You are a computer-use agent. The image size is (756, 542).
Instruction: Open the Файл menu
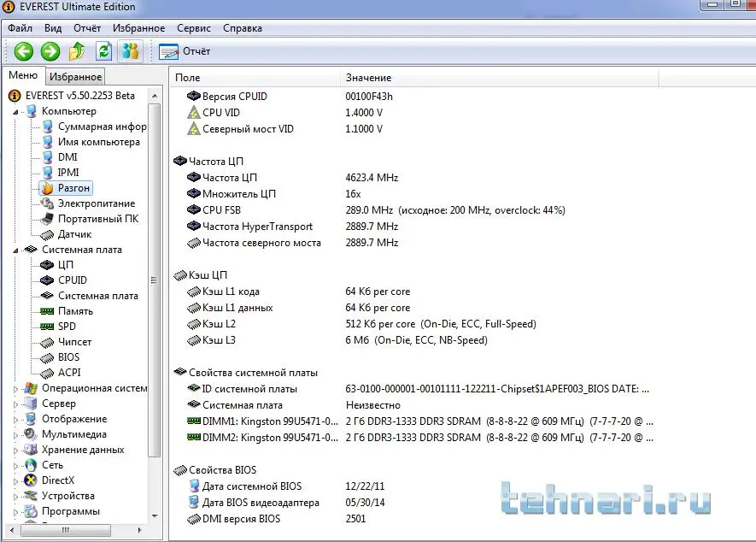click(20, 28)
